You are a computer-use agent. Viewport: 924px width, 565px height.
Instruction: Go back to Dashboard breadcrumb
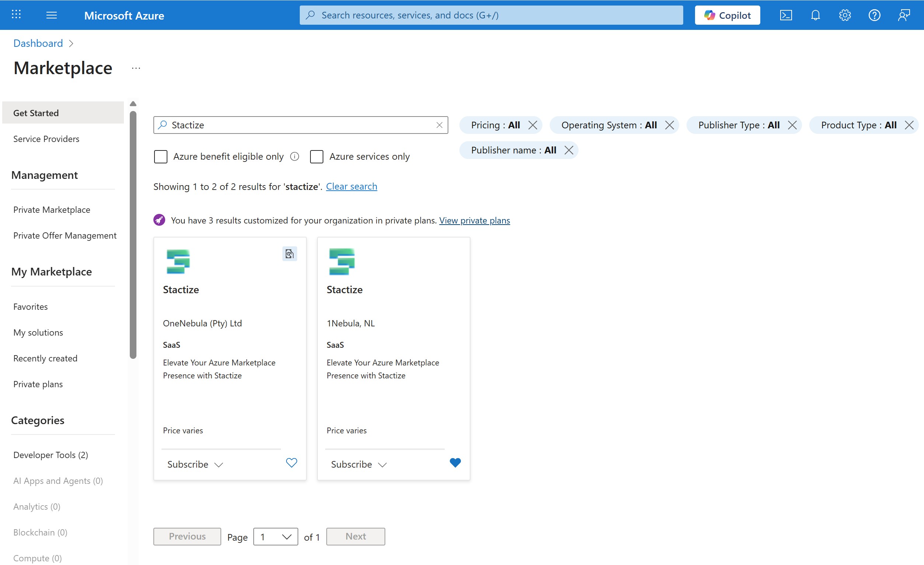pos(38,43)
